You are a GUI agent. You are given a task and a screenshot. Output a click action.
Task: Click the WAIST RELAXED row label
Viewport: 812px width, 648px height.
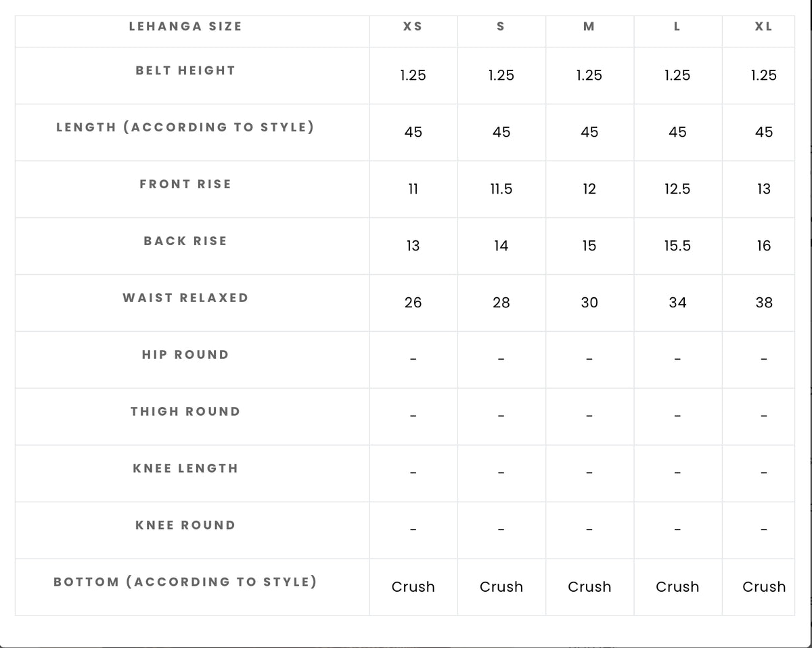pos(185,298)
